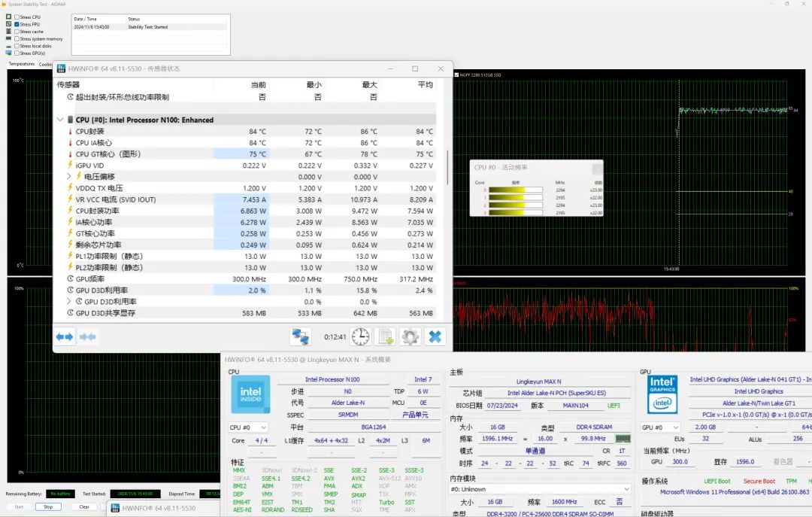
Task: Click the AIDA64 flame icon in title bar
Action: click(x=5, y=5)
